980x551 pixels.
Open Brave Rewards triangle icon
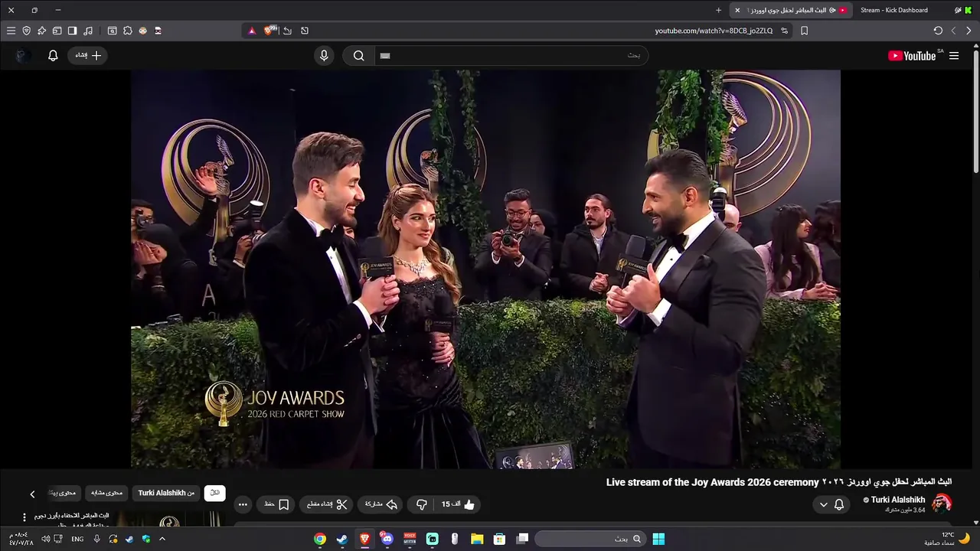[x=252, y=31]
